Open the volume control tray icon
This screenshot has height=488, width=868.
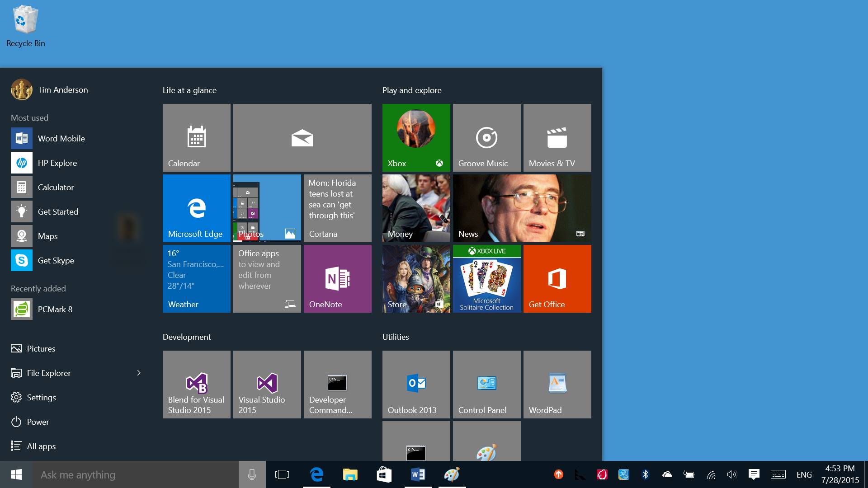tap(732, 474)
